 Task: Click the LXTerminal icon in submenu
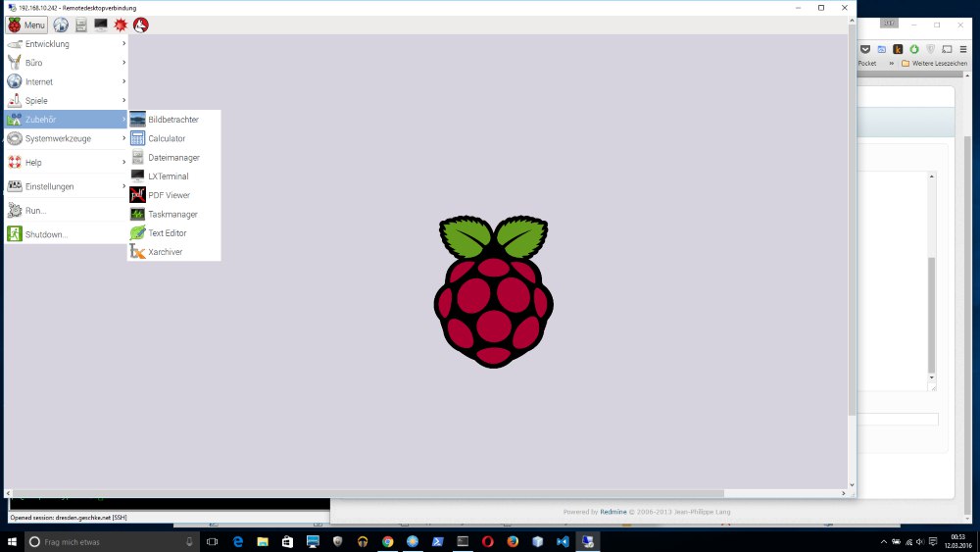137,176
